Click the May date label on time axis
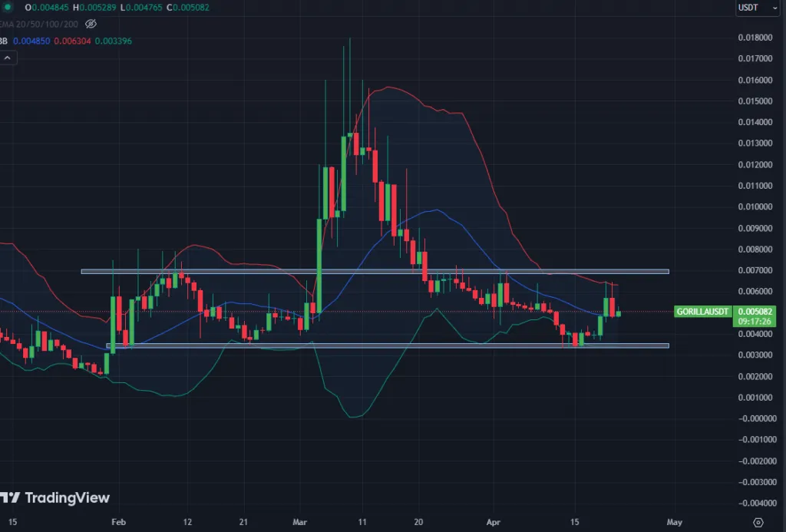The image size is (786, 532). 674,522
